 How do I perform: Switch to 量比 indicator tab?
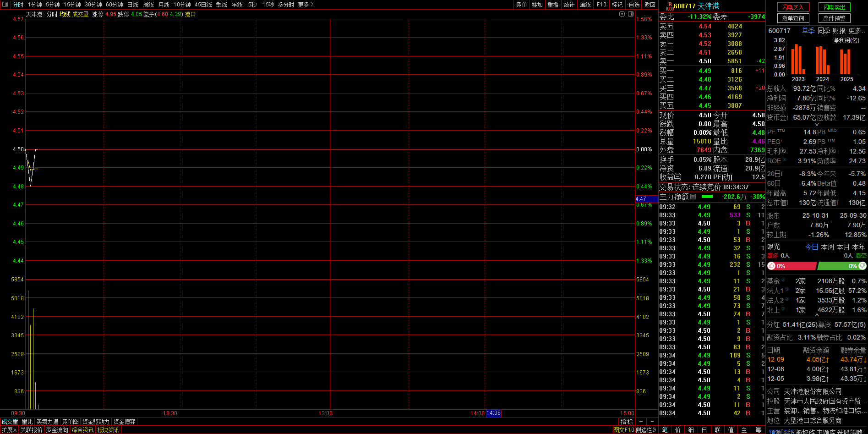coord(27,422)
